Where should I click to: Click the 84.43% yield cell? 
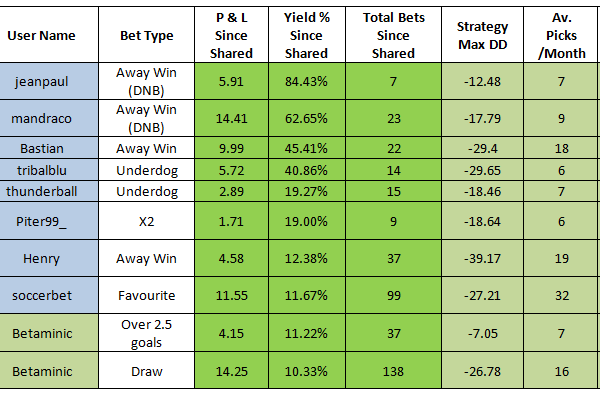307,82
